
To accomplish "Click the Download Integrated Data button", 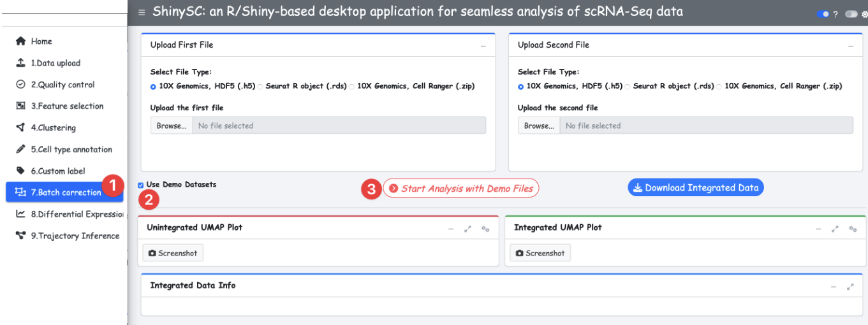I will click(x=695, y=187).
